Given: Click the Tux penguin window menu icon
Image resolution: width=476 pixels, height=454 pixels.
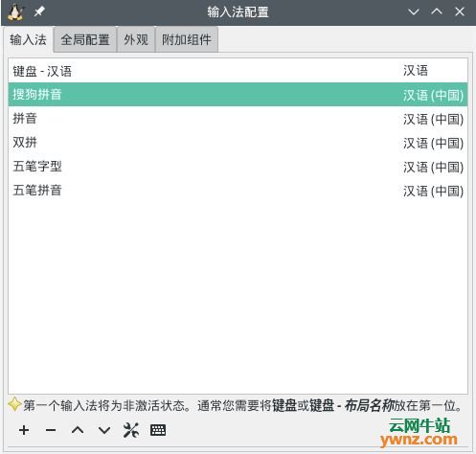Looking at the screenshot, I should point(15,12).
